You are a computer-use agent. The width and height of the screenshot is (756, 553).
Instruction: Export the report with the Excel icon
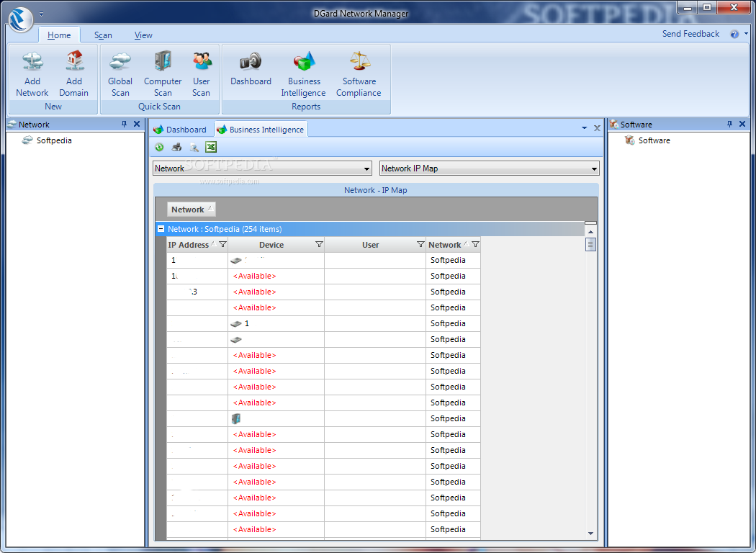211,147
